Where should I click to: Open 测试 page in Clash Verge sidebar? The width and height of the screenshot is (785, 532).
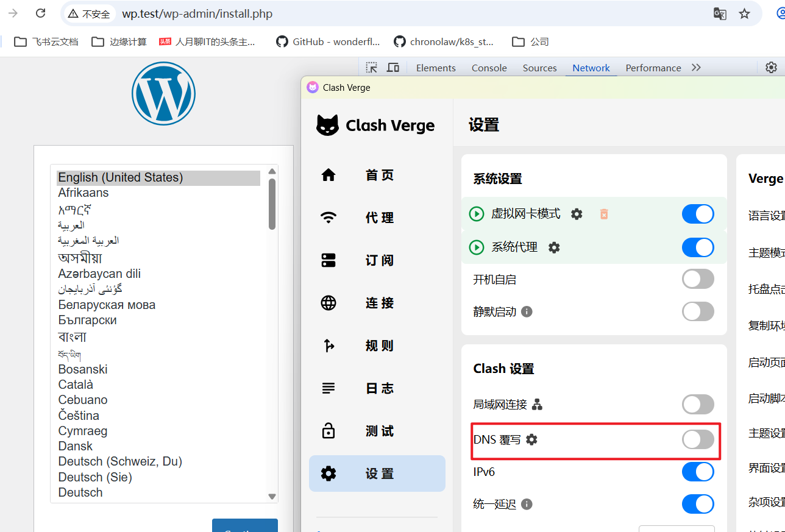tap(377, 431)
